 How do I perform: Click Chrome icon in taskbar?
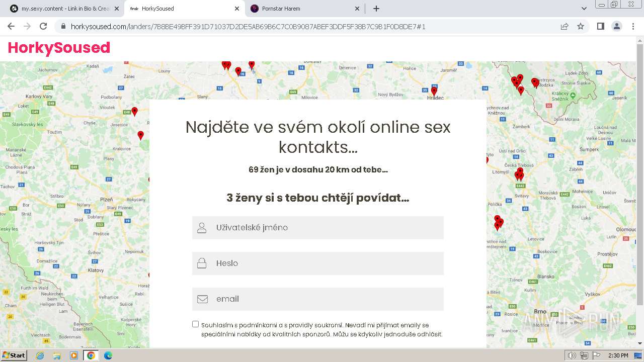point(91,355)
